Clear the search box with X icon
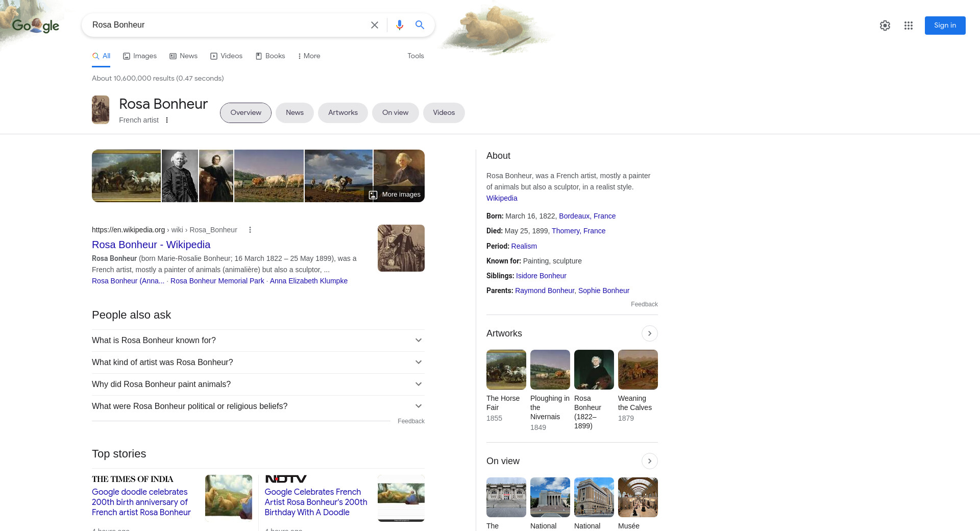 point(375,25)
